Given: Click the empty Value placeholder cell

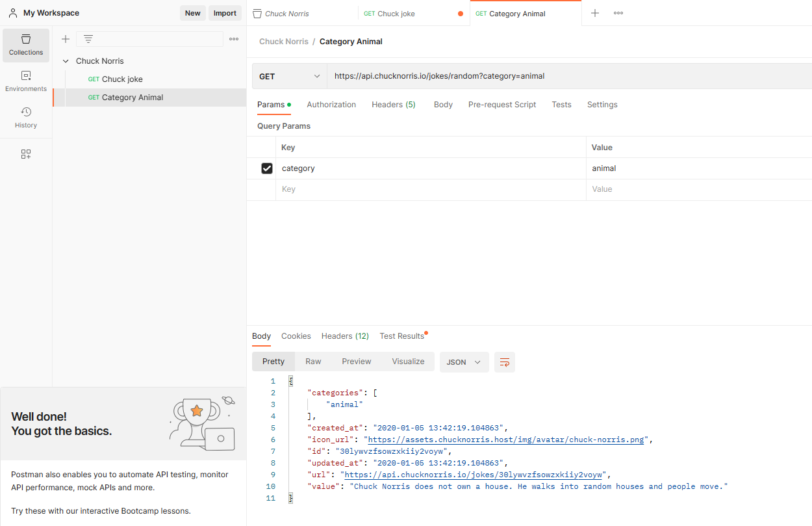Looking at the screenshot, I should coord(699,189).
